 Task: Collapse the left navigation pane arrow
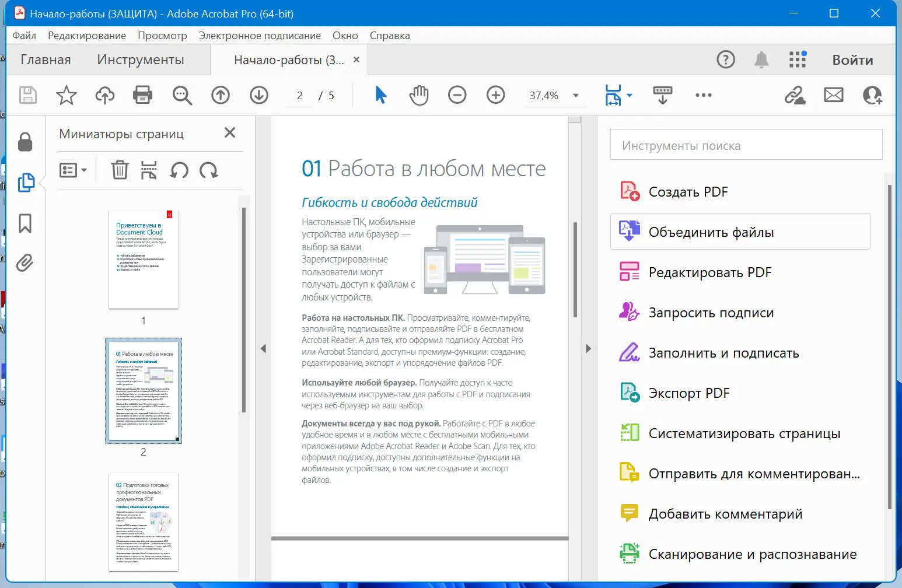tap(263, 349)
